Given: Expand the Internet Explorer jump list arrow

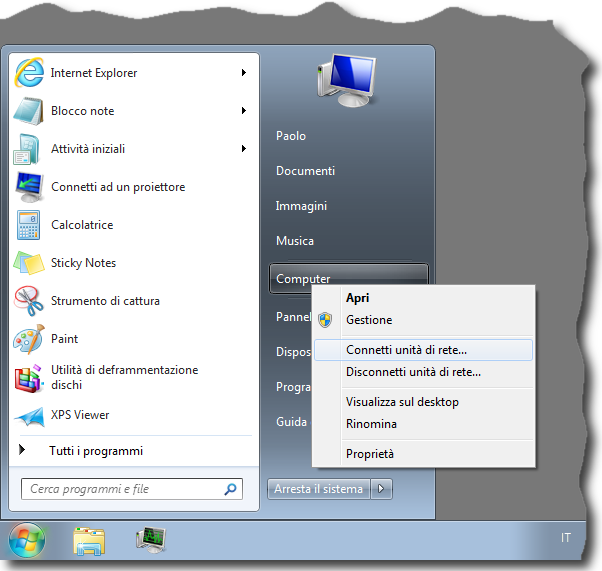Looking at the screenshot, I should coord(244,73).
